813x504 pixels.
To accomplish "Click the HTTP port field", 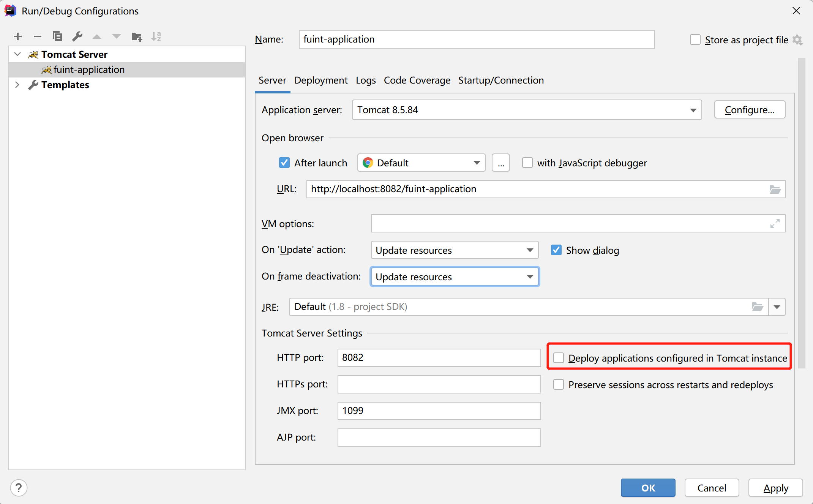I will tap(439, 358).
